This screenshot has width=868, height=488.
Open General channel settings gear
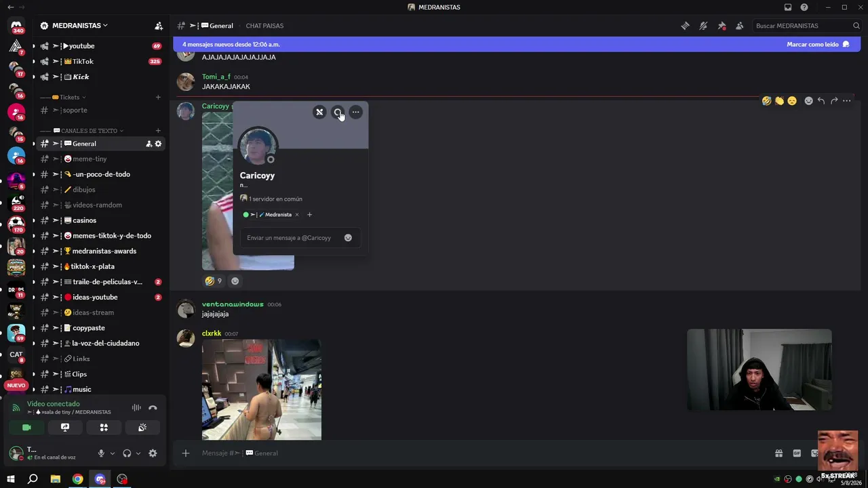[159, 144]
